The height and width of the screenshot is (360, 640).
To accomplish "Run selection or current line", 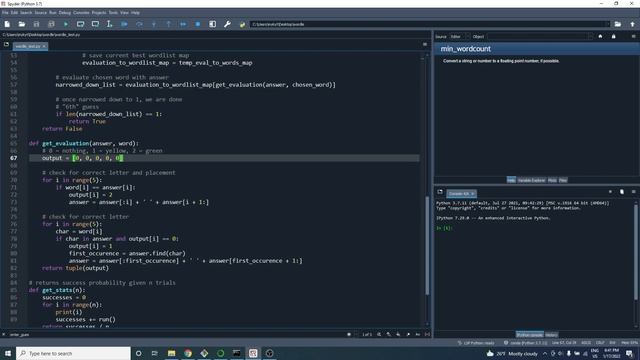I will point(109,24).
